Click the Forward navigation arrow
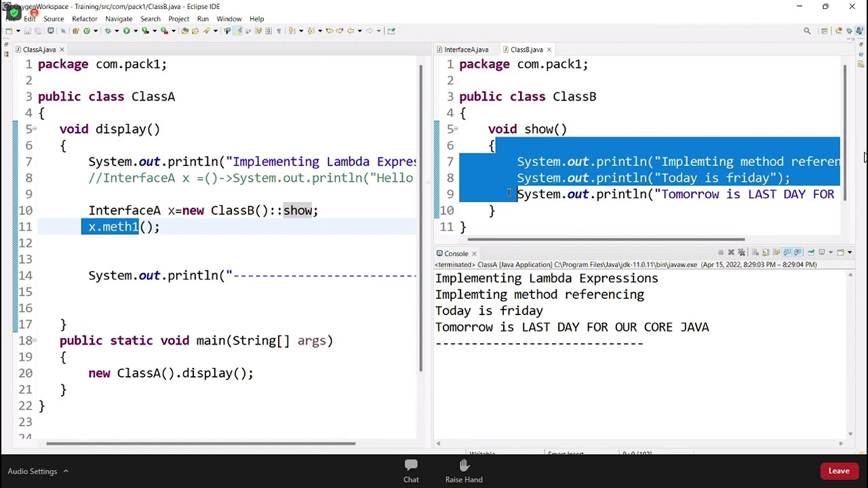 point(370,30)
